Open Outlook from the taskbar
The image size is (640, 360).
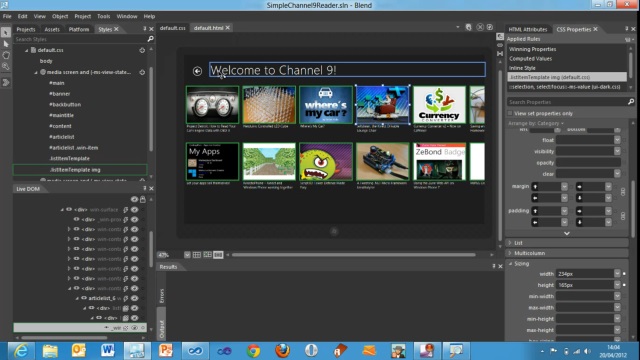coord(78,351)
